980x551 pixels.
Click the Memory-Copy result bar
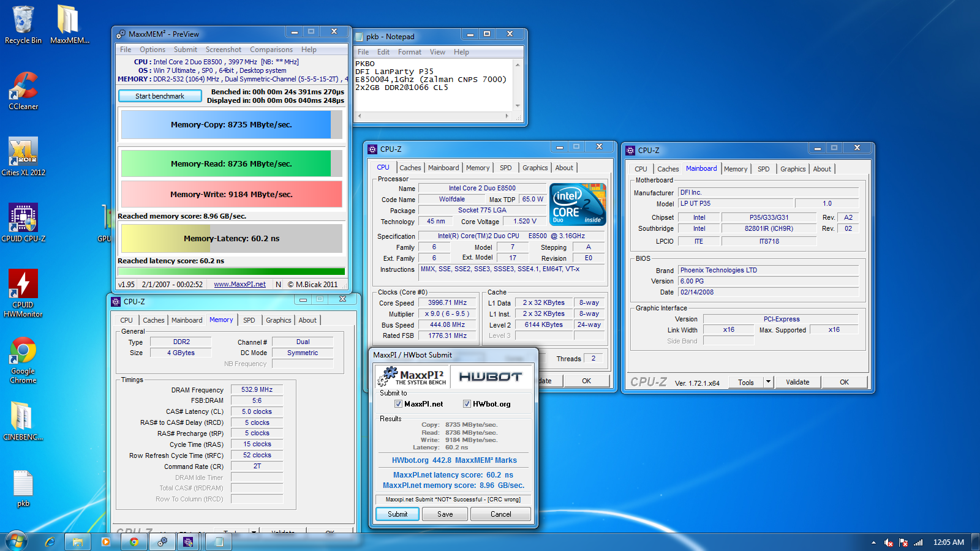(x=232, y=124)
